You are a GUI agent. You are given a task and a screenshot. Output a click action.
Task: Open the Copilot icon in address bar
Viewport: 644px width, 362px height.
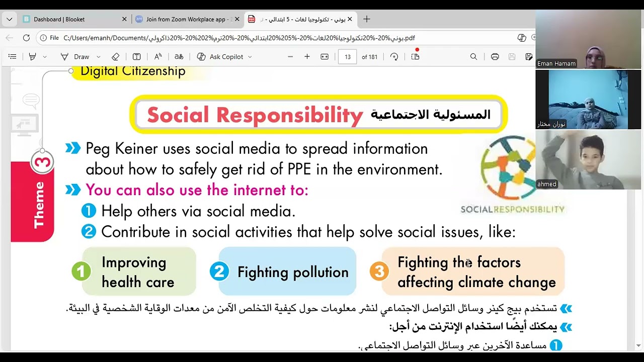pyautogui.click(x=522, y=38)
